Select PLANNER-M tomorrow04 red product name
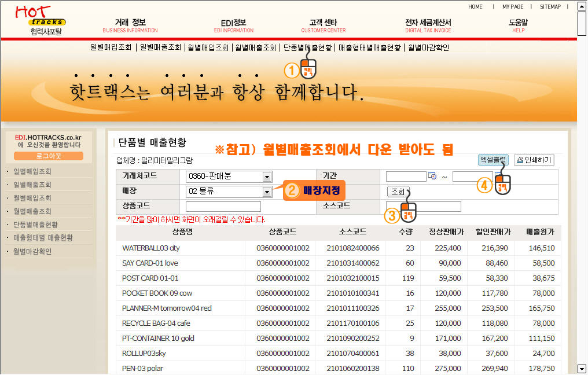 point(167,308)
